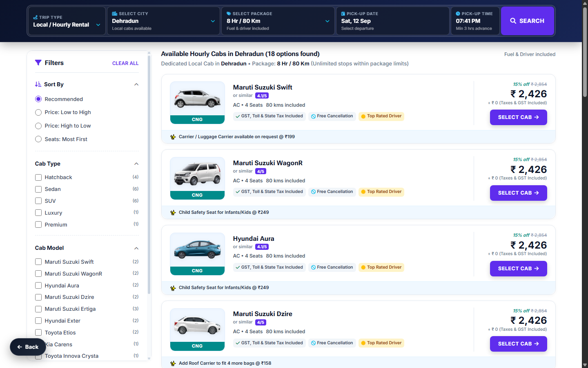Click WagonR's Top Rated Driver star badge
Image resolution: width=588 pixels, height=368 pixels.
381,192
